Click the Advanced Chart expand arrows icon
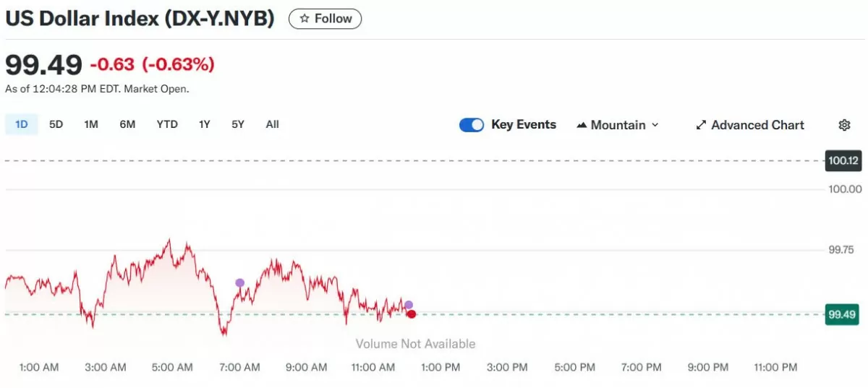Viewport: 868px width, 388px height. click(x=701, y=125)
